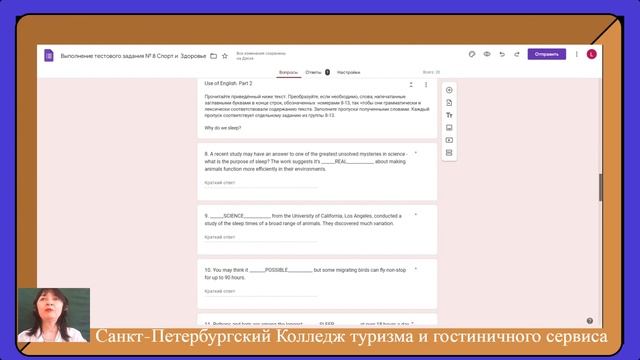Screen dimensions: 640x360
Task: Click the 'Use of English. Part 2' heading
Action: [x=228, y=83]
